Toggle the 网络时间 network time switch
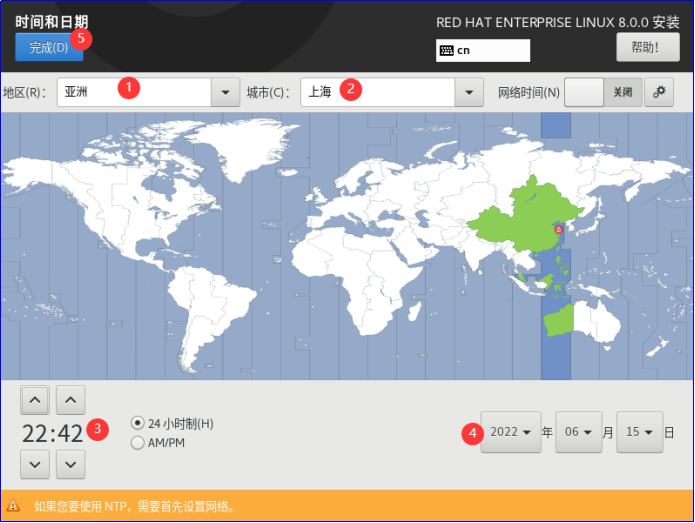This screenshot has width=695, height=523. click(x=603, y=92)
